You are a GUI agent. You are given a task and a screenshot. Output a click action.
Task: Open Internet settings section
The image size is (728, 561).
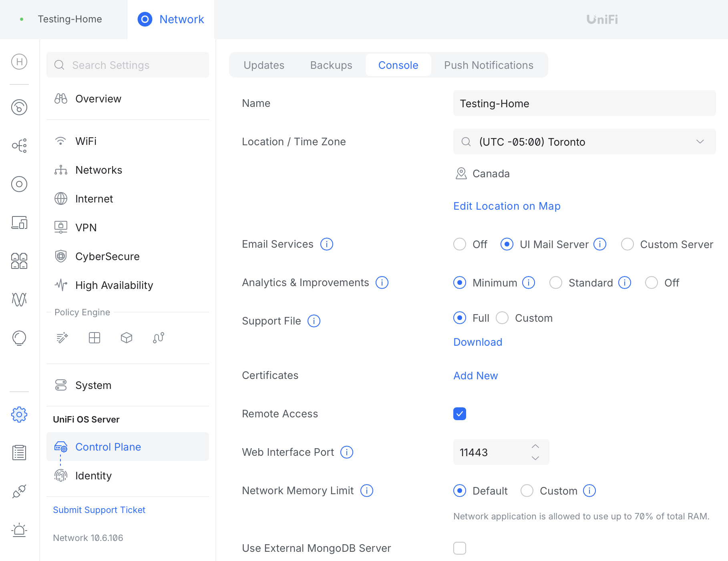click(x=128, y=199)
